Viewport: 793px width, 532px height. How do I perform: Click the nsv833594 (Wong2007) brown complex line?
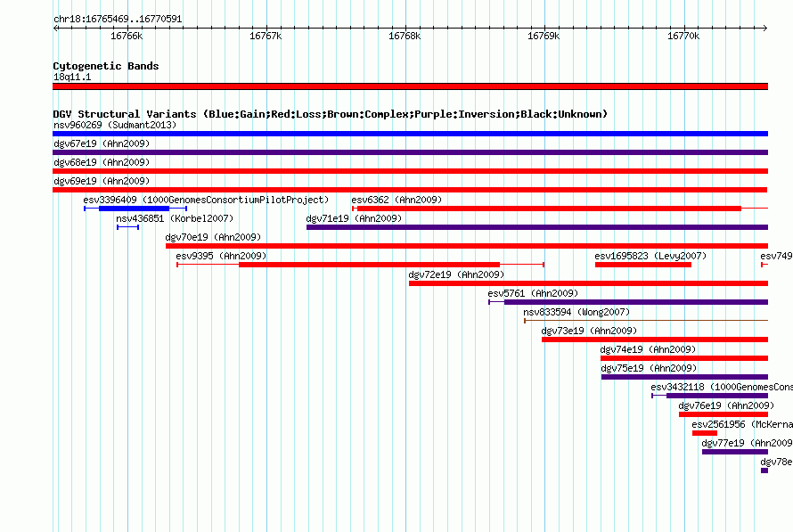[646, 321]
